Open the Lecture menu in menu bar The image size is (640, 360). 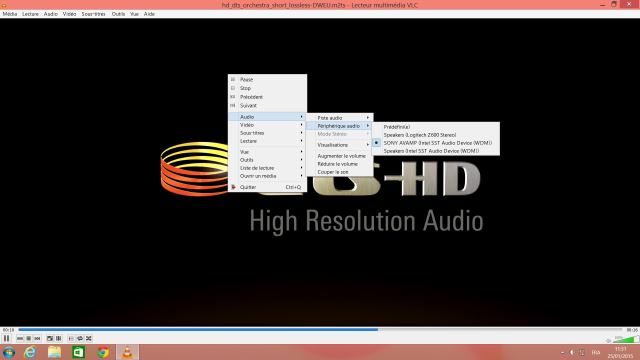pos(30,14)
